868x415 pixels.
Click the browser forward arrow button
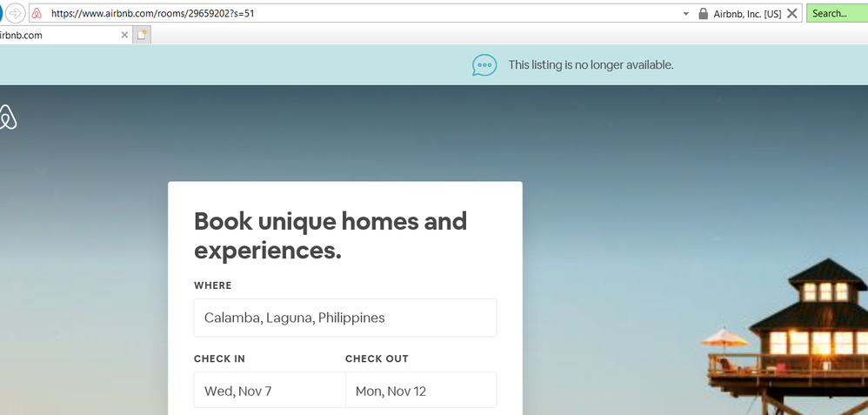[x=16, y=13]
